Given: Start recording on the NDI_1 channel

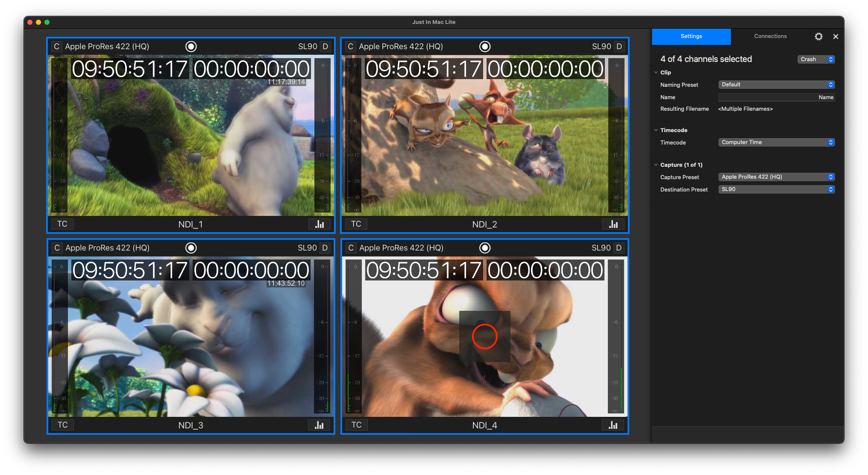Looking at the screenshot, I should pos(191,47).
